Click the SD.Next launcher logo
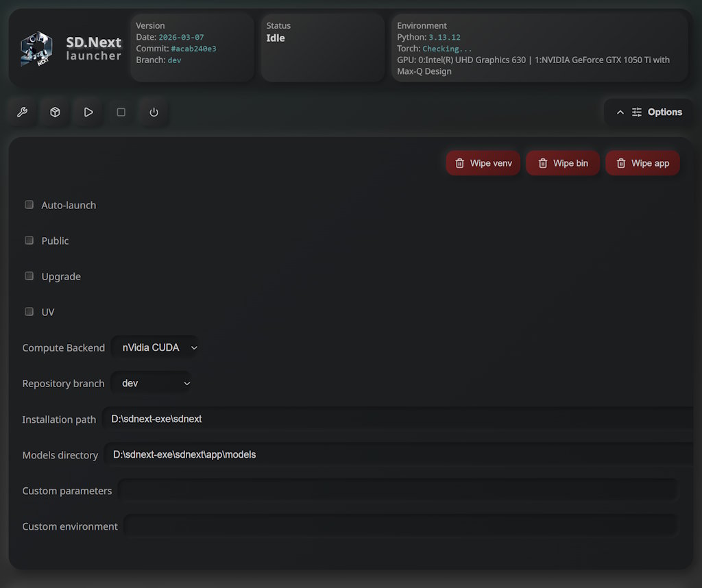 (36, 49)
